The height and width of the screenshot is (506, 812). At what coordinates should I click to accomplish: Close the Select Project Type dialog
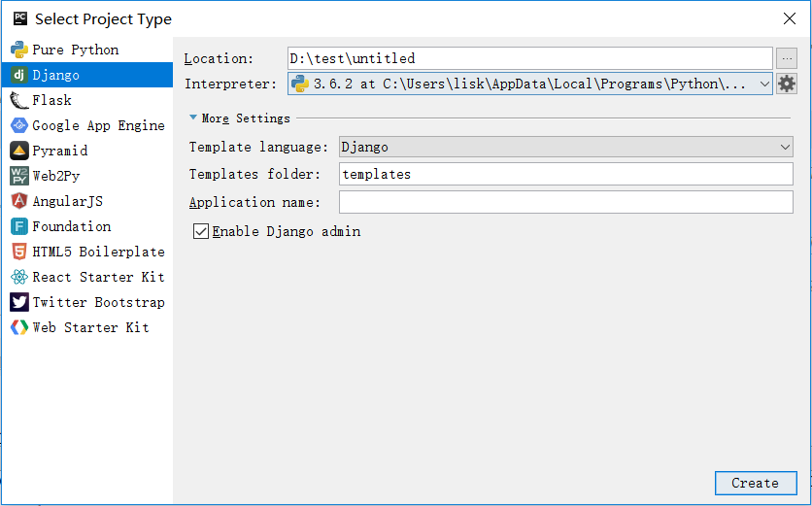(790, 18)
